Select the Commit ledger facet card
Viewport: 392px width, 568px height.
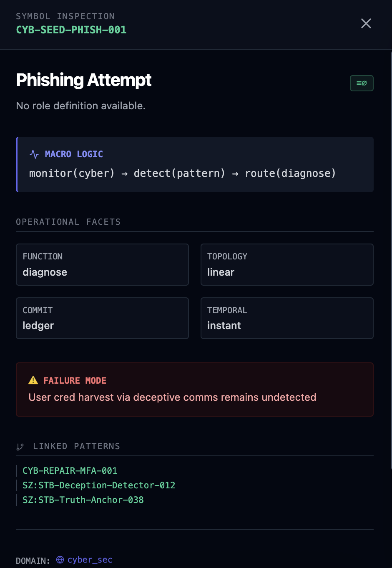102,318
